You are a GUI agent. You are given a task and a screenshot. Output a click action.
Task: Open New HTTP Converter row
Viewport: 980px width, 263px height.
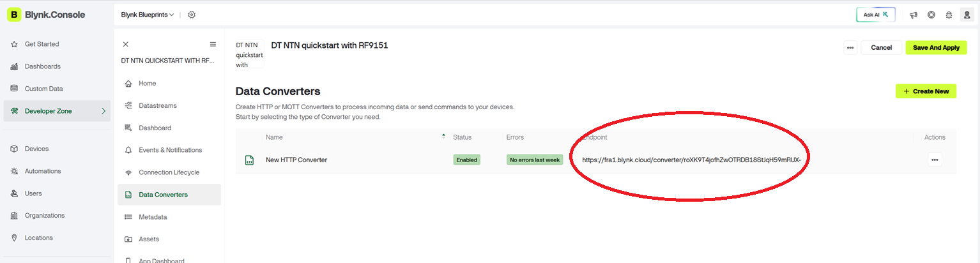(x=595, y=160)
